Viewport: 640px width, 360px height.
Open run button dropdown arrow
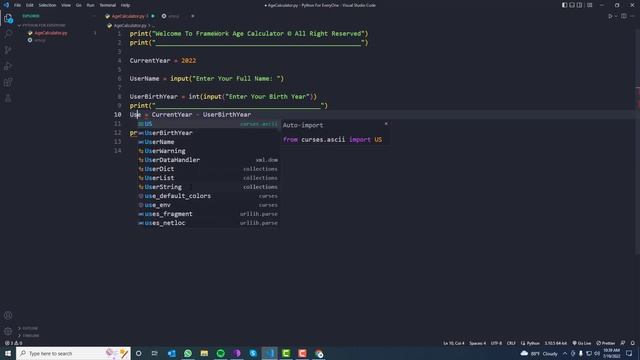616,16
